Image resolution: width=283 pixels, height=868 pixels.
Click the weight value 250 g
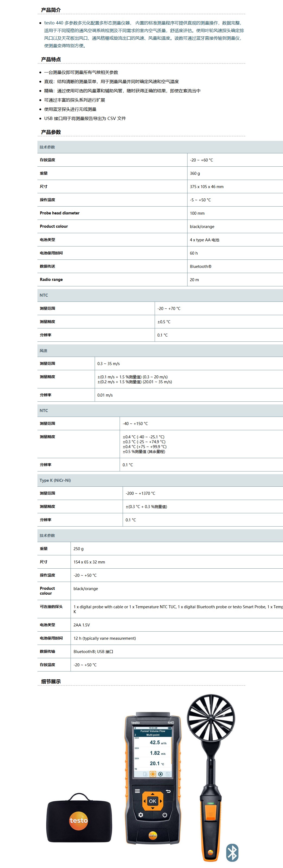(78, 549)
